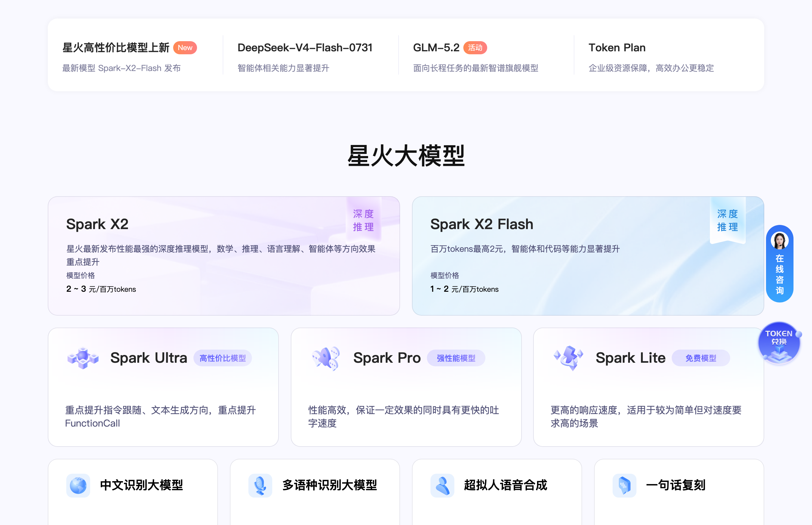Click 模型价格 label on Spark X2 card
The width and height of the screenshot is (812, 525).
(81, 275)
